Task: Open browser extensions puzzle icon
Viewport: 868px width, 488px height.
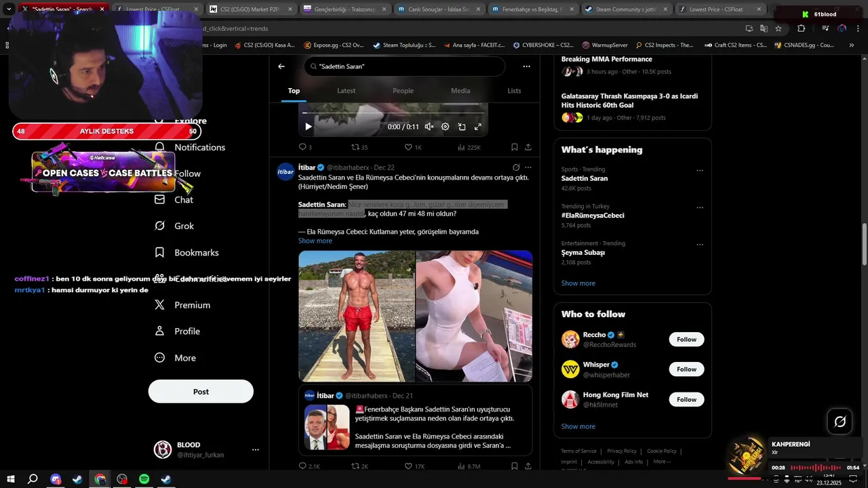Action: [802, 28]
